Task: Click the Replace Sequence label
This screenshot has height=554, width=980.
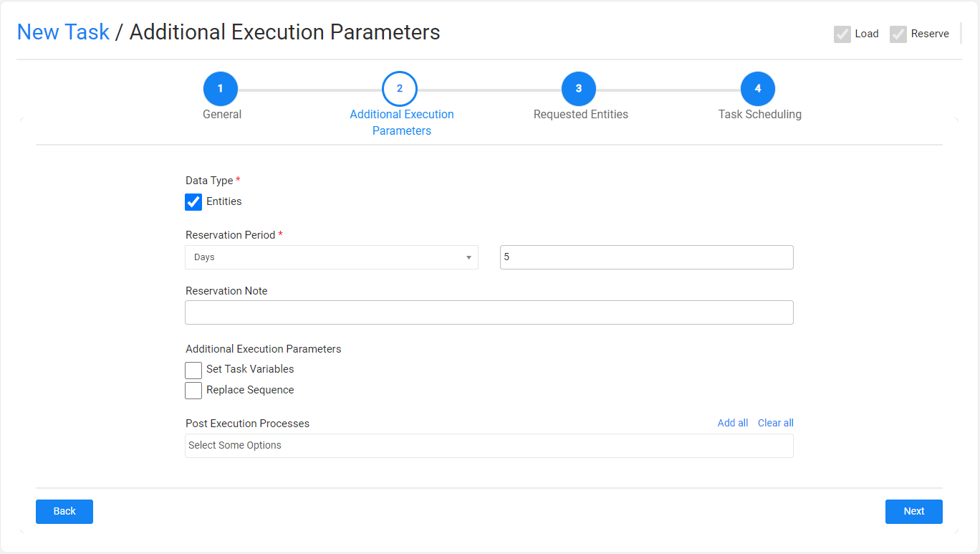Action: coord(250,390)
